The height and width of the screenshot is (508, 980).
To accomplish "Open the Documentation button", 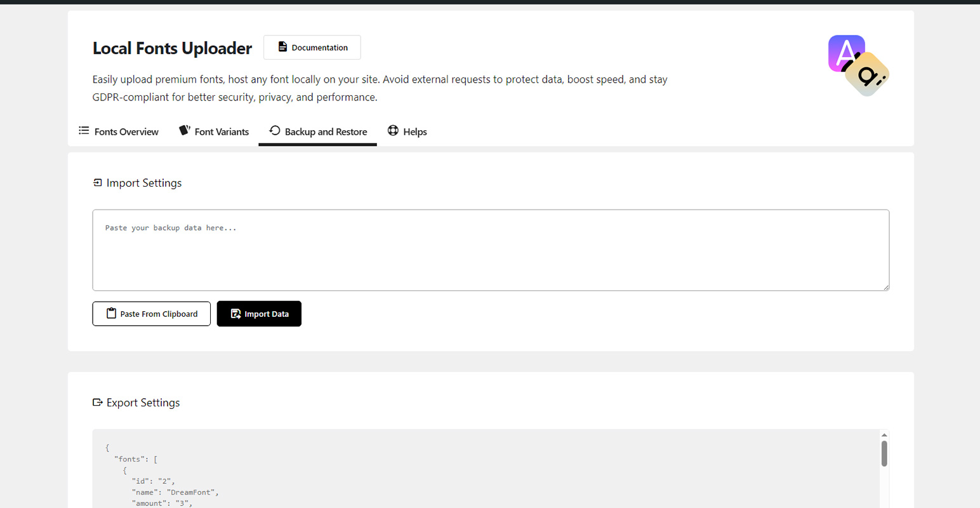I will 312,48.
